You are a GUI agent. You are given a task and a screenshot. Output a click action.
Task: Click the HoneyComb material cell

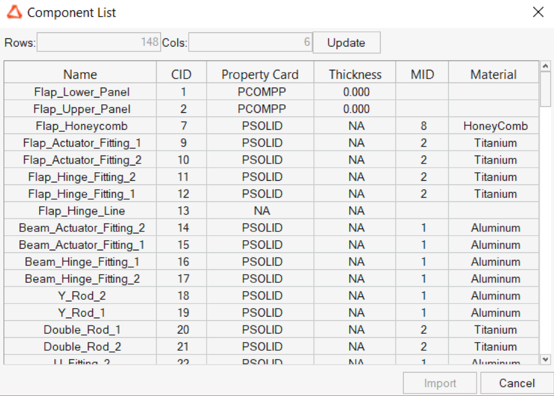pos(494,126)
